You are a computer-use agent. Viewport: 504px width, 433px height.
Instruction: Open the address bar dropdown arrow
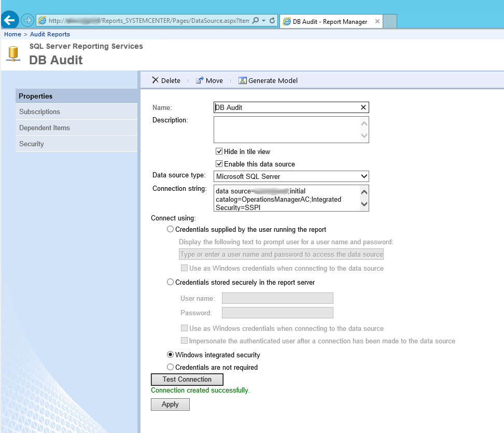[263, 21]
